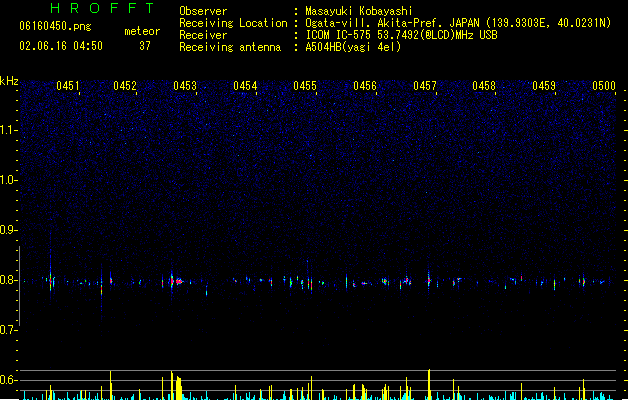Viewport: 629px width, 400px height.
Task: Click the tallest yellow intensity bar near 0457
Action: click(429, 384)
